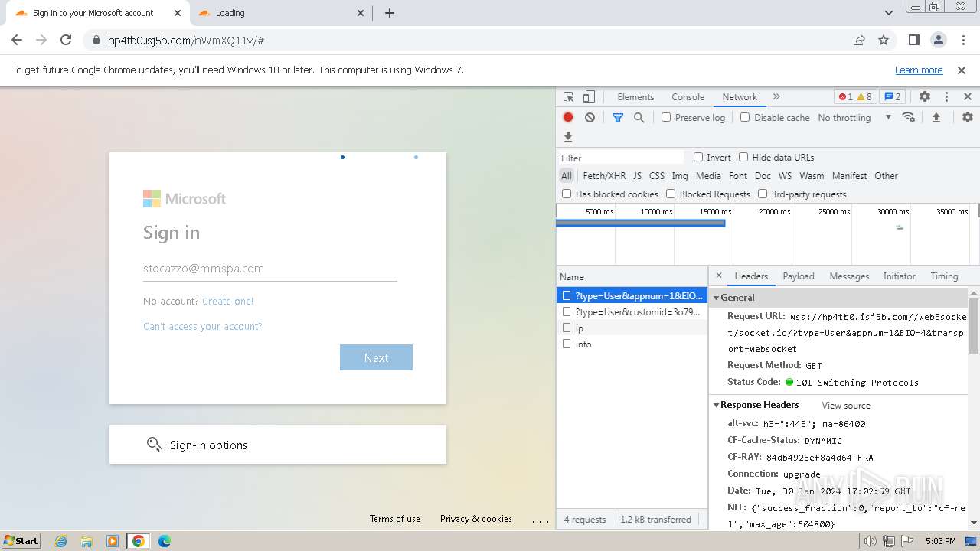
Task: Filter requests by Fetch/XHR
Action: tap(604, 175)
